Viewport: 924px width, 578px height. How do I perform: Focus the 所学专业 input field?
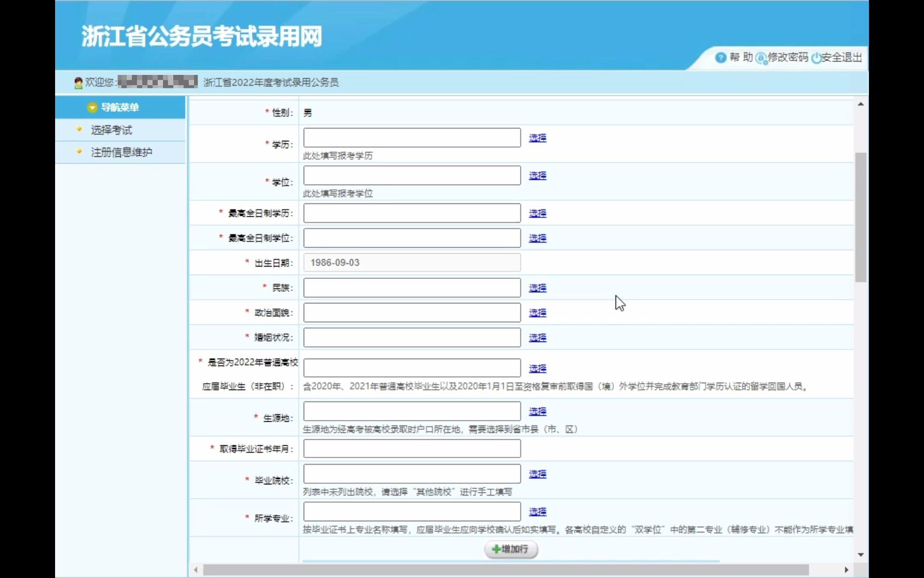pos(412,511)
